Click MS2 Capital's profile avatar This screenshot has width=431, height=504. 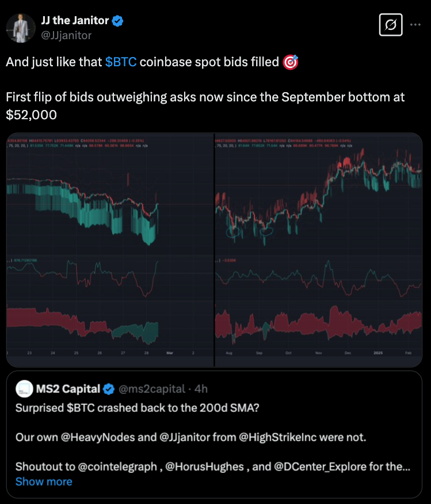click(24, 389)
